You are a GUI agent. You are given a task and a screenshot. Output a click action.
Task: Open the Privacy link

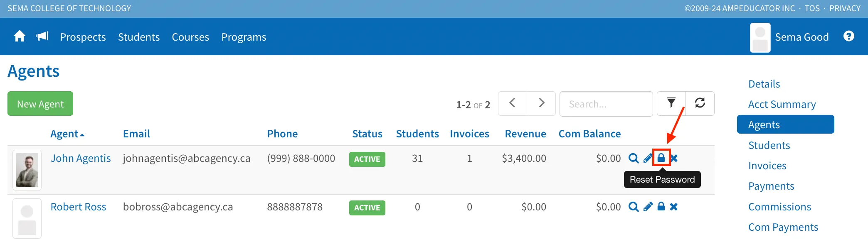845,8
